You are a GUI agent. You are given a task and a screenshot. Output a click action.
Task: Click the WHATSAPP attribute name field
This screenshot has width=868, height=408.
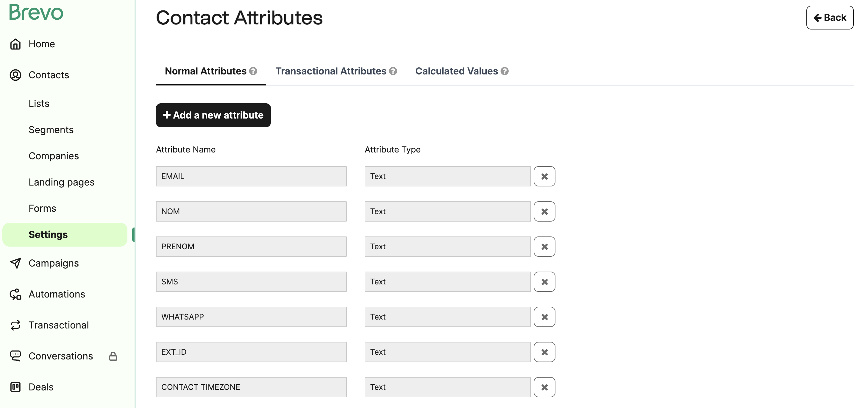pyautogui.click(x=251, y=317)
